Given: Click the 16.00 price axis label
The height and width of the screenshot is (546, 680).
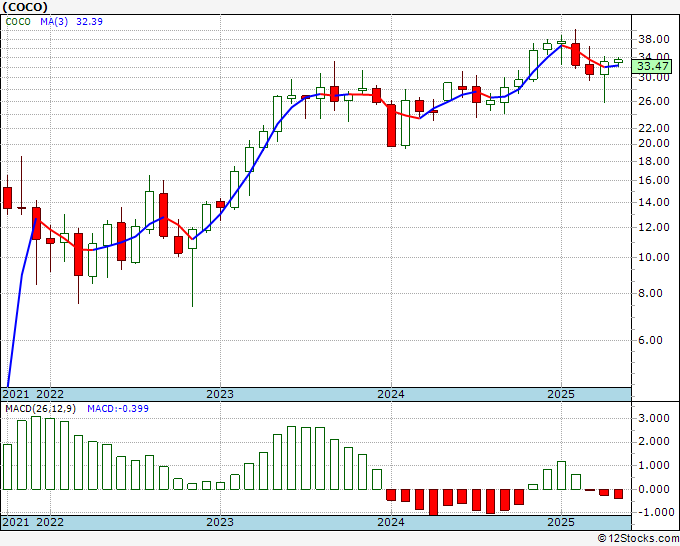Looking at the screenshot, I should (x=653, y=180).
